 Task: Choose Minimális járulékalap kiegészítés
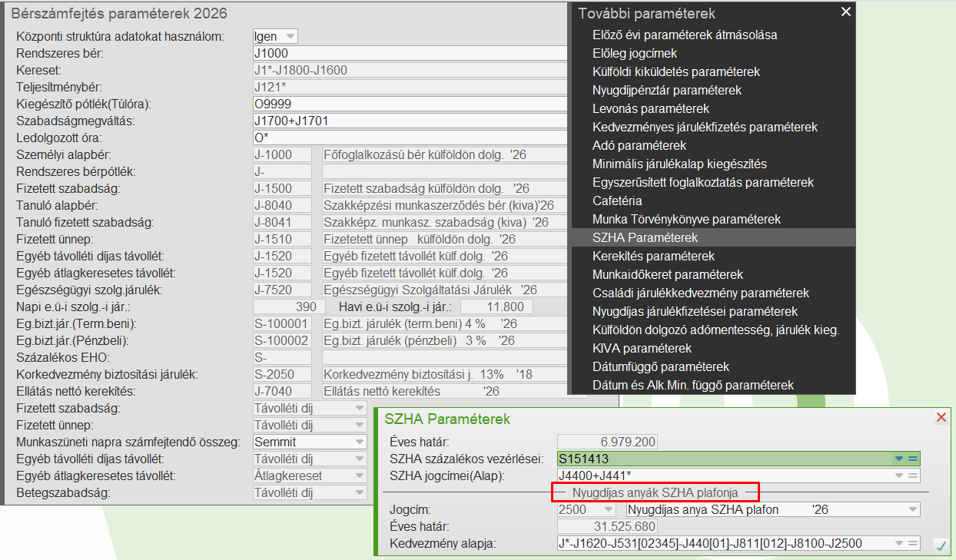click(679, 164)
